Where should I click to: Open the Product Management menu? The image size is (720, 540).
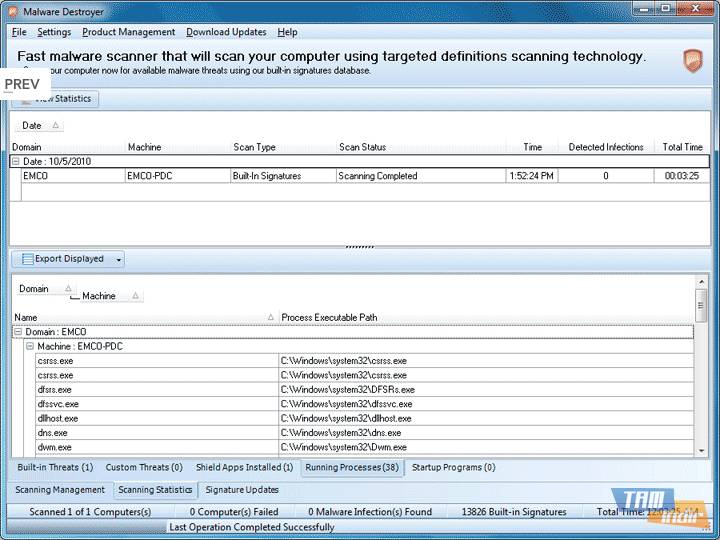click(128, 32)
